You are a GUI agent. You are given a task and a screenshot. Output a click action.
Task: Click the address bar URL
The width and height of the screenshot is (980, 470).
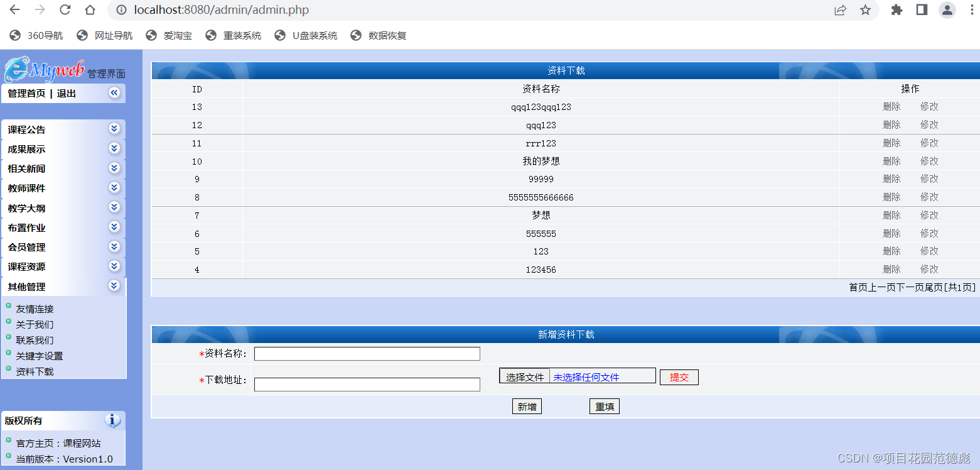click(222, 10)
